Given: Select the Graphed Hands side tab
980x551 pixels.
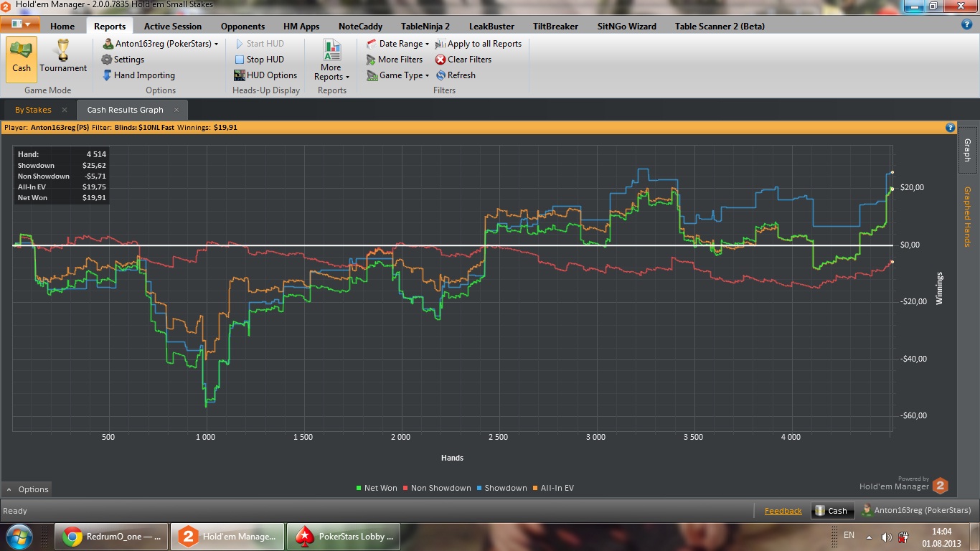Looking at the screenshot, I should coord(966,217).
